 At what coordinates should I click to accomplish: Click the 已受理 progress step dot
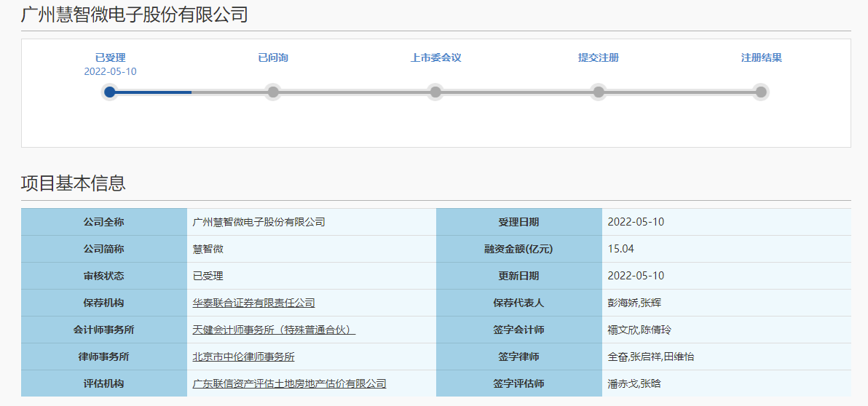tap(110, 92)
